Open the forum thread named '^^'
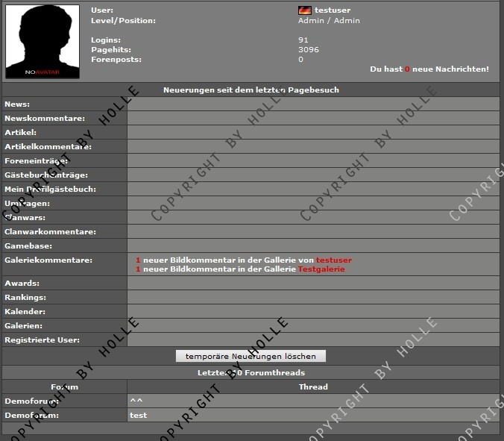Screen dimensions: 504x441 [136, 401]
